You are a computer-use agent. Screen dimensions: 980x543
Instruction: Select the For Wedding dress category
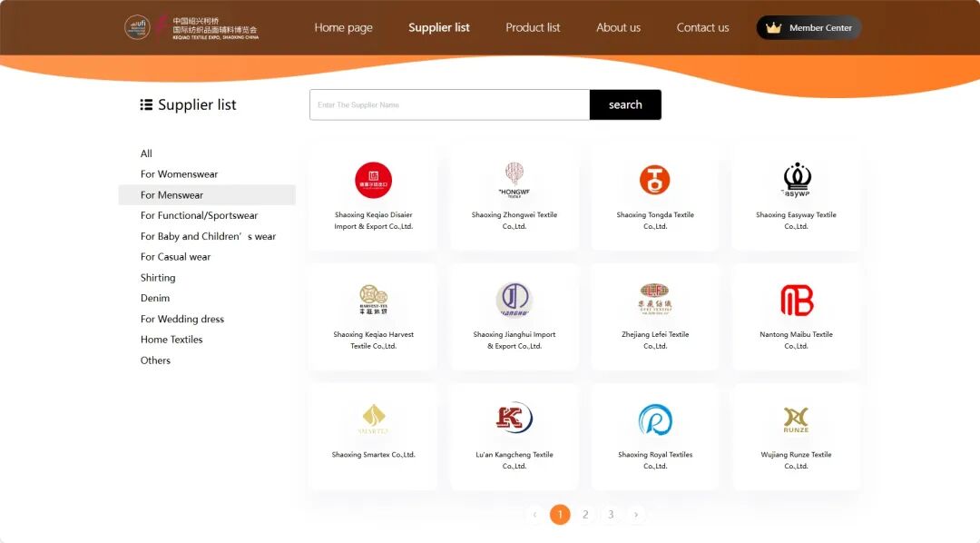tap(181, 319)
